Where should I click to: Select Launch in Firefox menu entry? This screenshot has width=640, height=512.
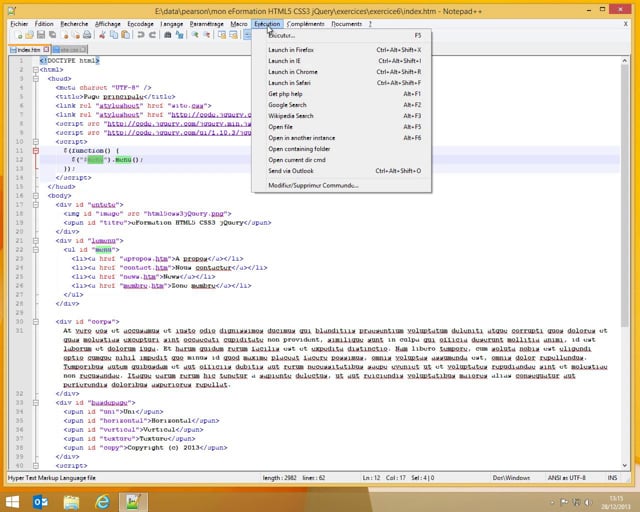point(342,50)
